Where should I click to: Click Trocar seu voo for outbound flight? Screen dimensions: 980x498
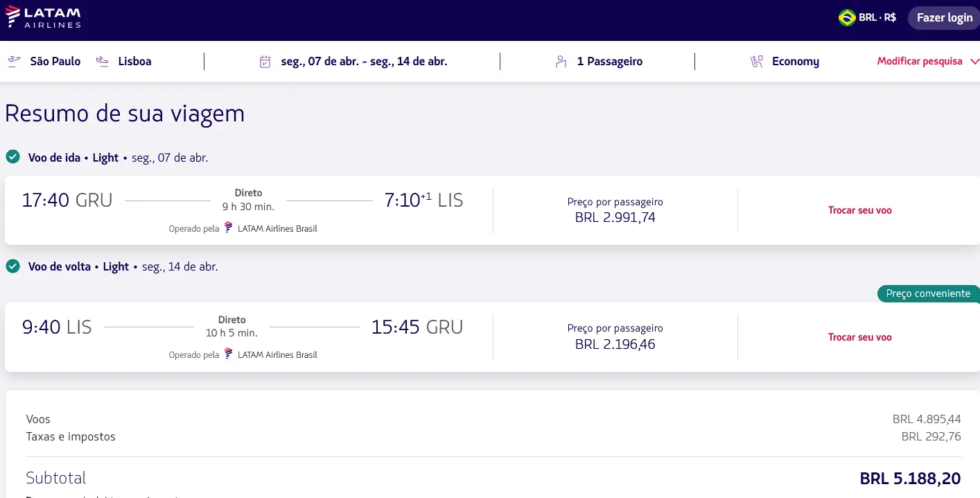point(859,210)
